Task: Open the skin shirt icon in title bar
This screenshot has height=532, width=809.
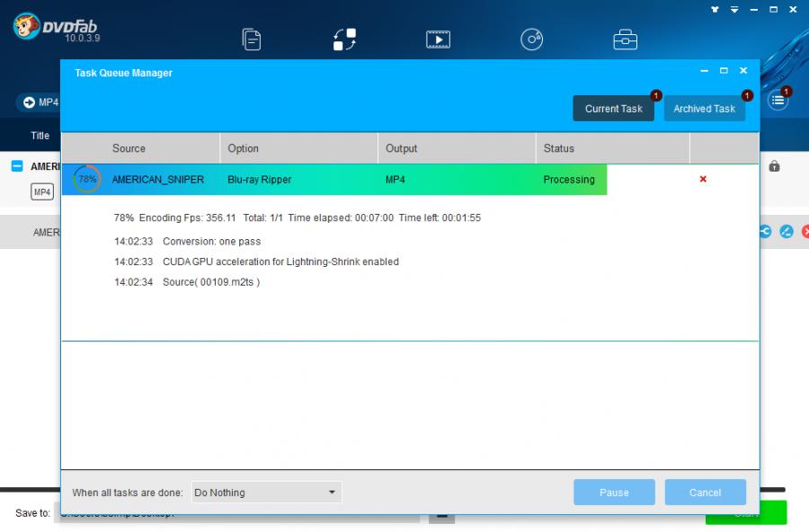Action: [x=715, y=9]
